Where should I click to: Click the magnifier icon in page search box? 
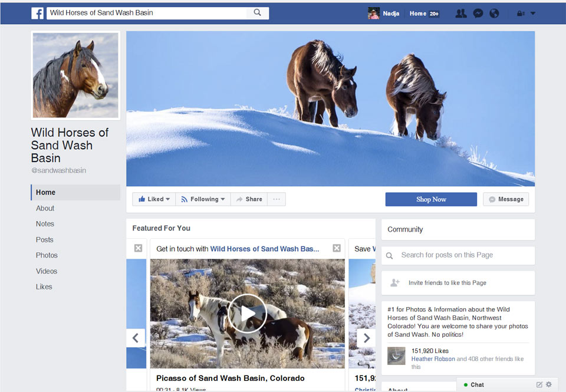tap(389, 256)
